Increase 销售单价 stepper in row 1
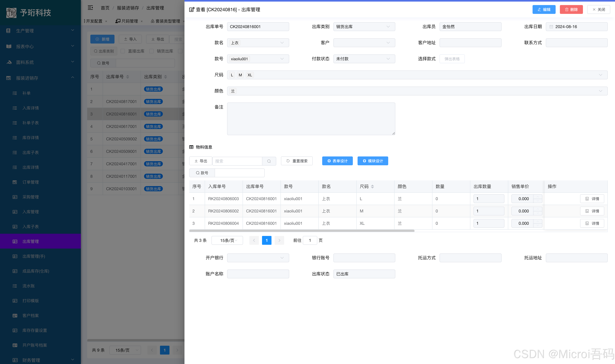Viewport: 615px width, 364px height. point(538,197)
